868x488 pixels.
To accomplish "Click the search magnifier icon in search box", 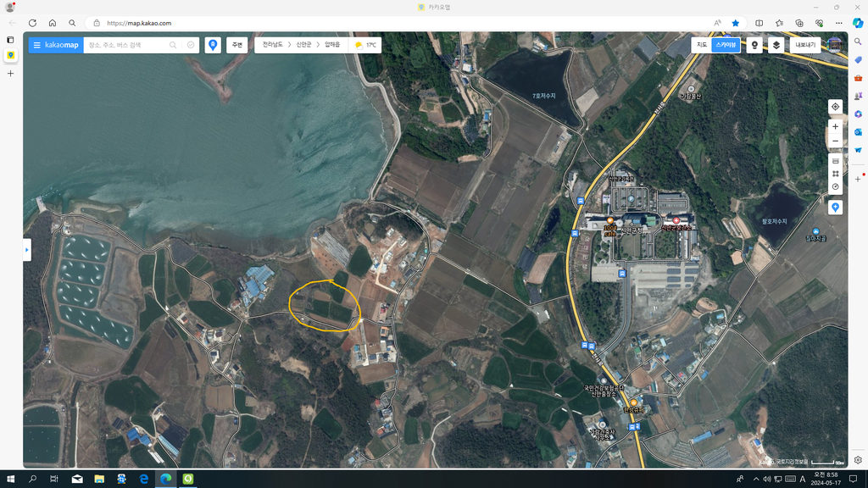I will 173,45.
